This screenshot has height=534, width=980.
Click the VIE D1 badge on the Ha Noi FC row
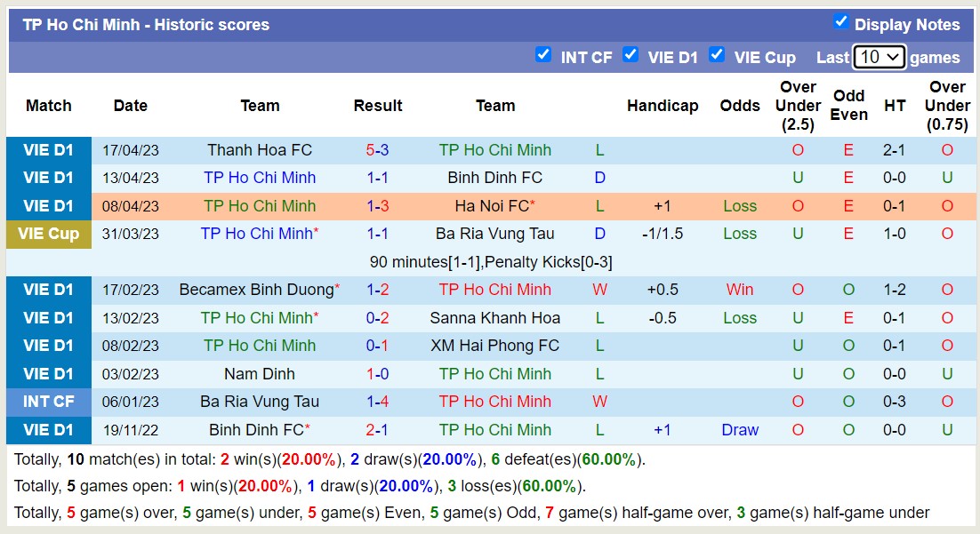49,205
